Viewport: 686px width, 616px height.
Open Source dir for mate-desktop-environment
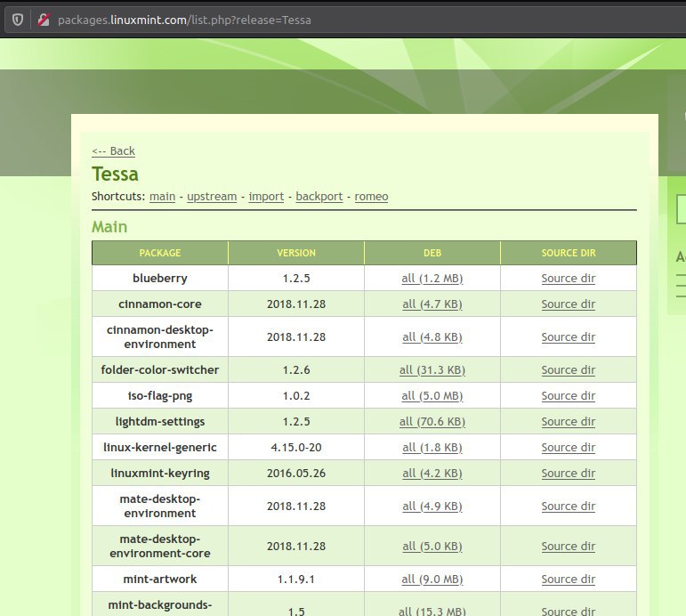[568, 506]
